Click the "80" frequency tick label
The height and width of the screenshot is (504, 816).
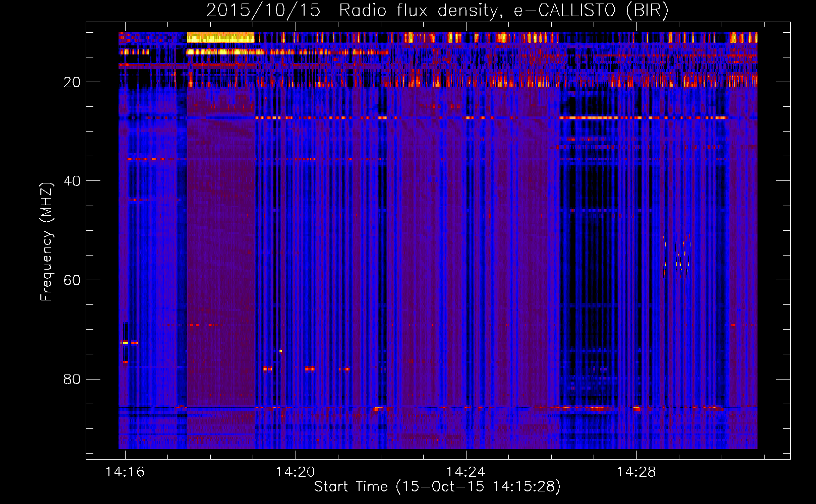72,379
